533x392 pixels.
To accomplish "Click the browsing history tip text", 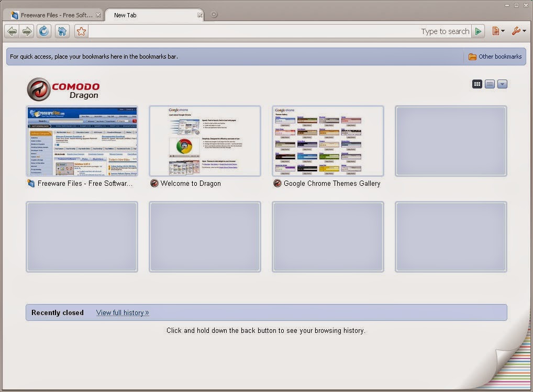I will 266,331.
